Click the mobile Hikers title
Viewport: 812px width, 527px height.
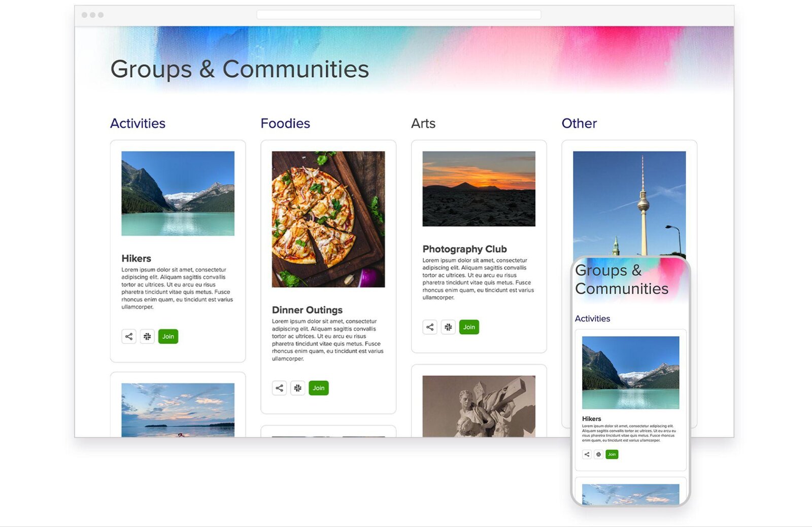pyautogui.click(x=591, y=419)
